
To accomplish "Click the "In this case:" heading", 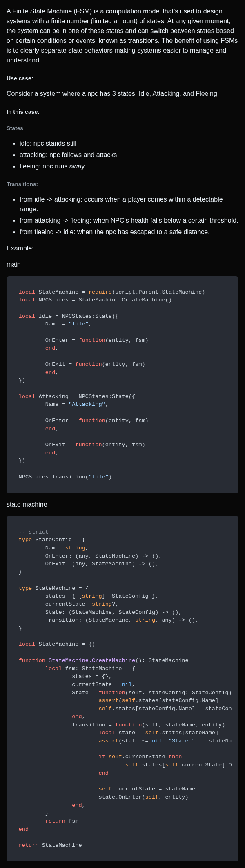I will 23,112.
